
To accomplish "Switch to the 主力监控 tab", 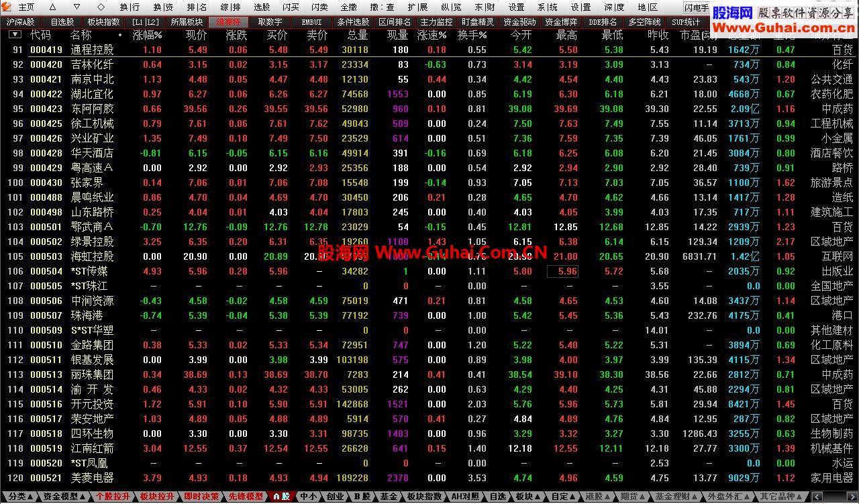I will [x=436, y=21].
